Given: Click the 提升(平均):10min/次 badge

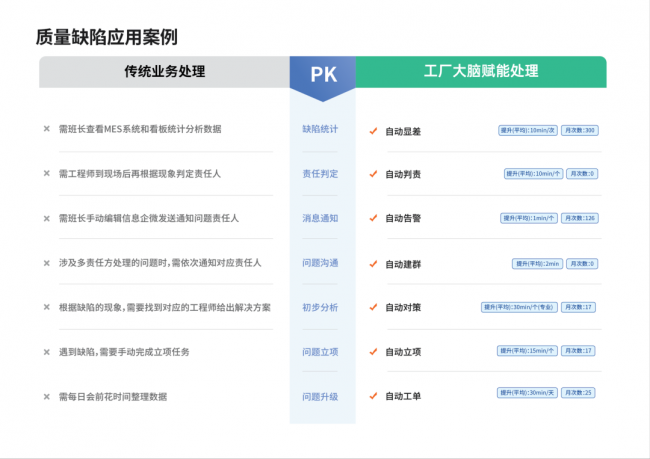Looking at the screenshot, I should [x=528, y=130].
